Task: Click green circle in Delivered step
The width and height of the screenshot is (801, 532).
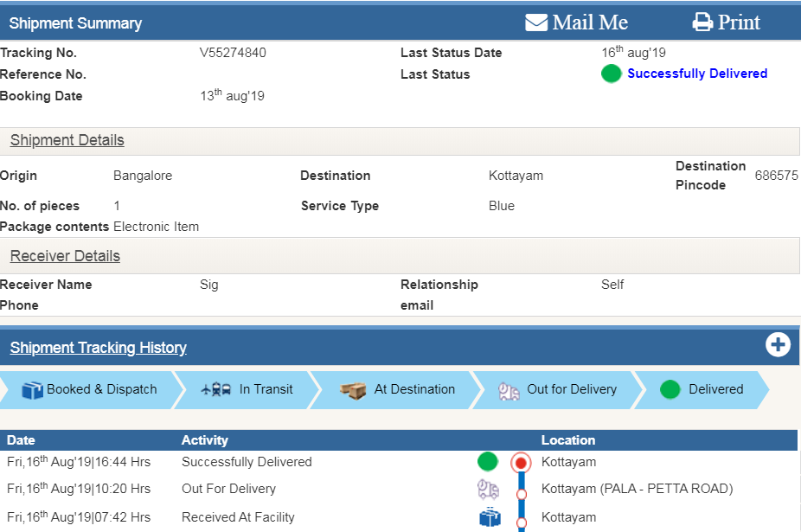Action: coord(670,390)
